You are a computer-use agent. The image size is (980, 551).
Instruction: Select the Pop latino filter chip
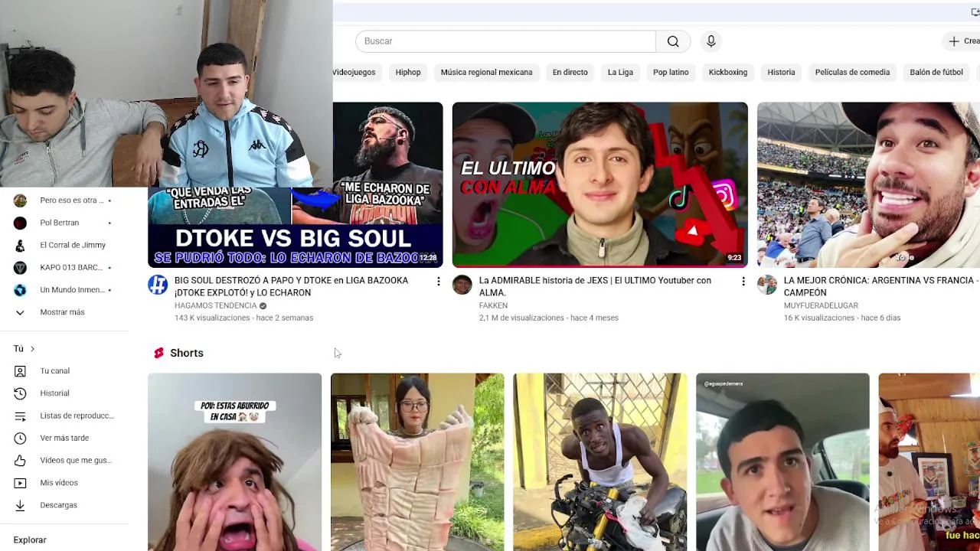point(671,72)
